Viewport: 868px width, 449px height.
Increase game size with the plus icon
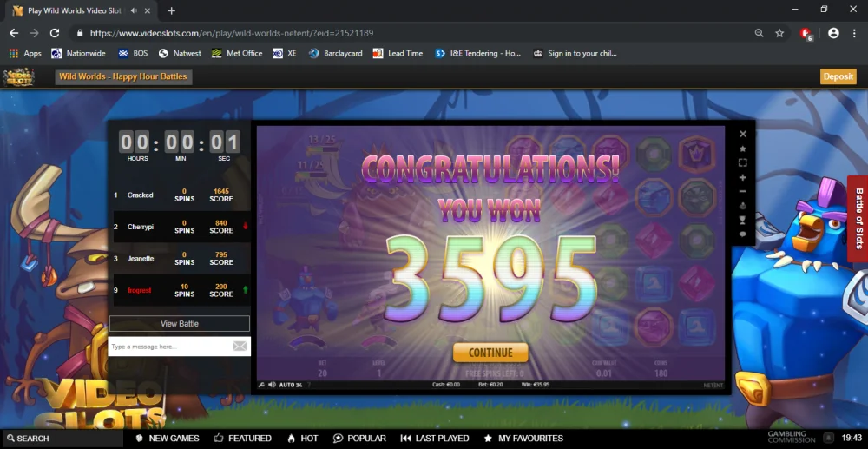click(743, 177)
